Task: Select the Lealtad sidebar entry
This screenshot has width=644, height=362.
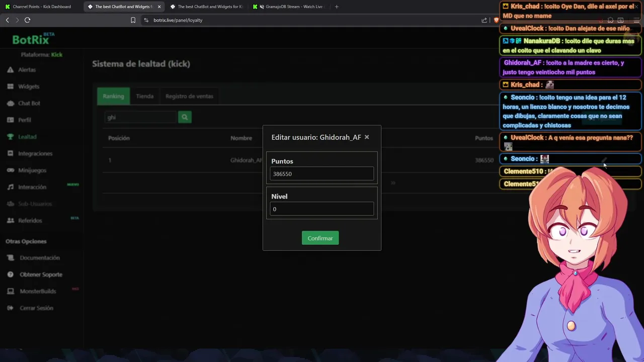Action: pos(27,137)
